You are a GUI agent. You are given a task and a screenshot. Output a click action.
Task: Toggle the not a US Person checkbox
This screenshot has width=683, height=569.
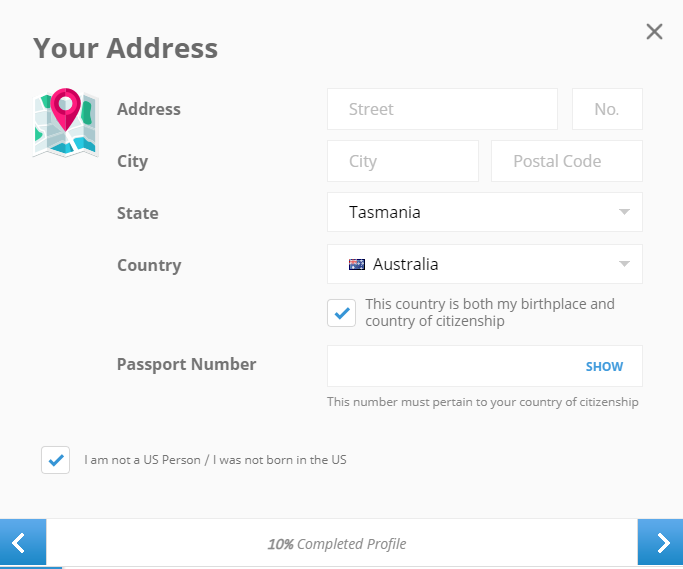click(x=56, y=460)
